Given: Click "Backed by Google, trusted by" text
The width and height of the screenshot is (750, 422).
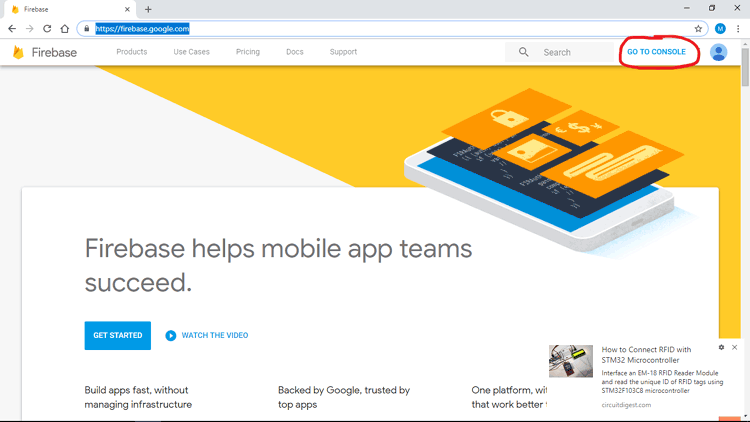Looking at the screenshot, I should pos(344,390).
